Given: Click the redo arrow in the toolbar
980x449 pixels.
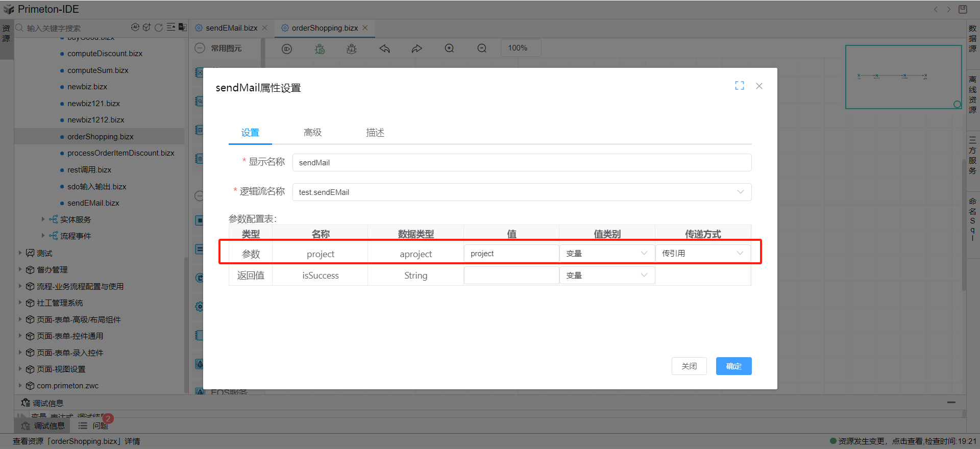Looking at the screenshot, I should (417, 48).
